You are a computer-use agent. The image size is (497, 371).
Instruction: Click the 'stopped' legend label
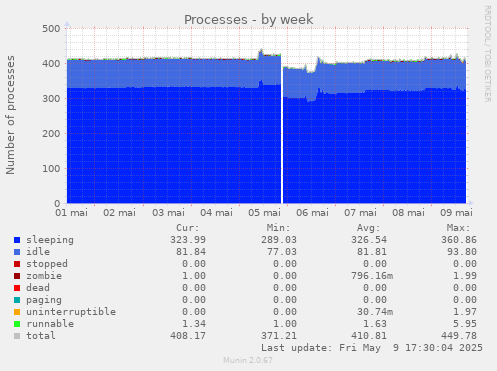(x=47, y=264)
